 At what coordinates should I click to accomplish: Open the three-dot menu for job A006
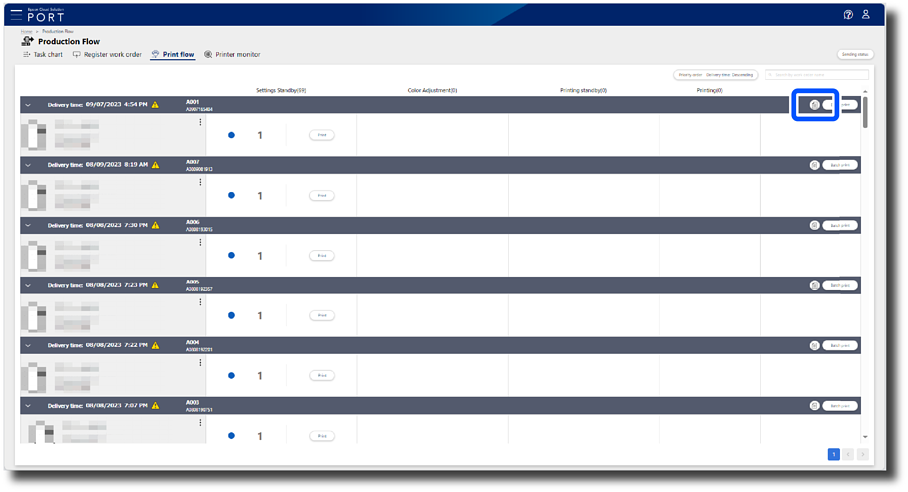tap(200, 243)
